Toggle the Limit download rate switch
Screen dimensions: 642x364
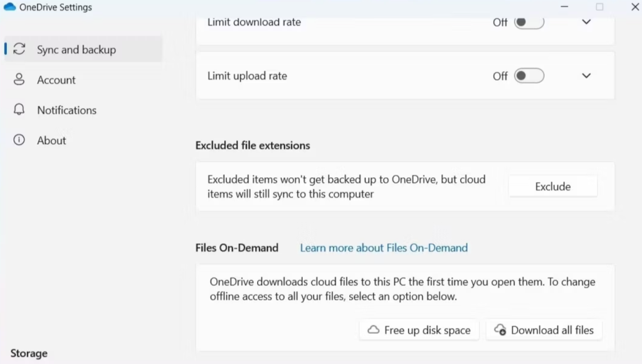(529, 22)
